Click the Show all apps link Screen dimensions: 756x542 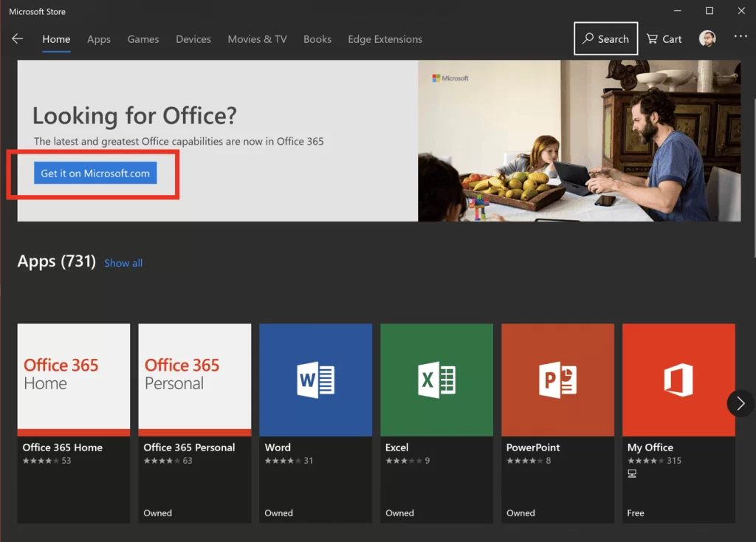[x=123, y=263]
